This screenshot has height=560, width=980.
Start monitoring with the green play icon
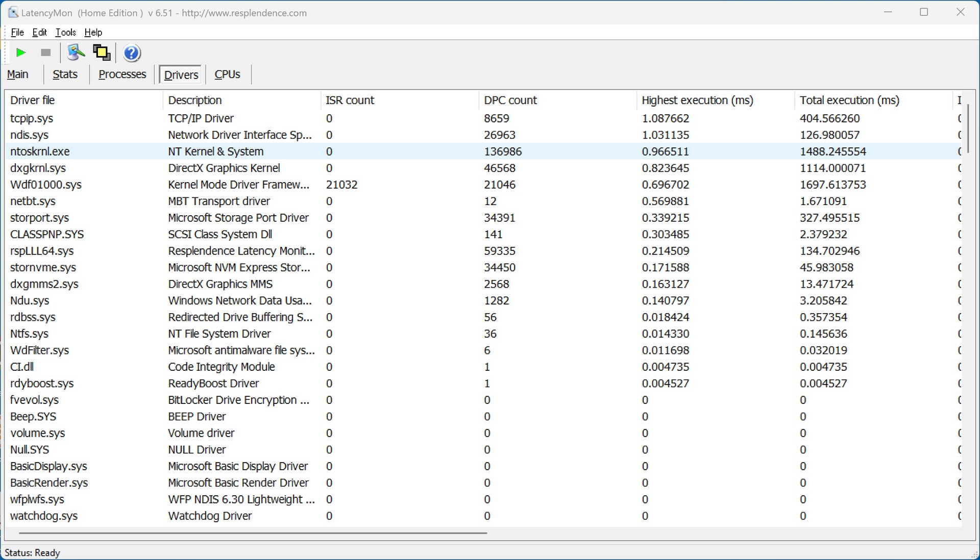click(21, 53)
